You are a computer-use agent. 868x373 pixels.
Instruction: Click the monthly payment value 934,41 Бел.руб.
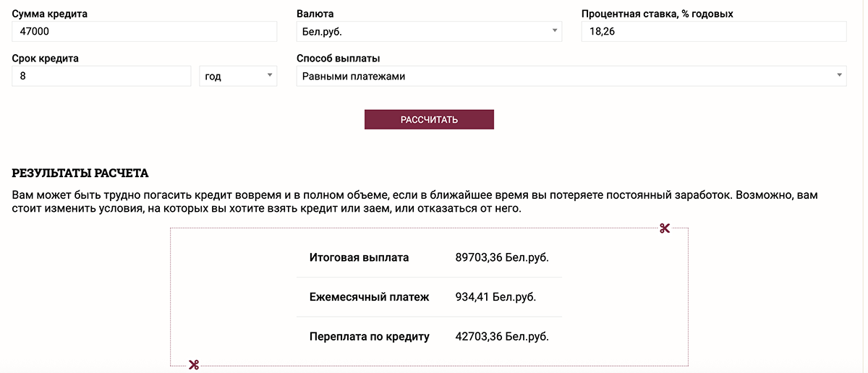pos(495,297)
